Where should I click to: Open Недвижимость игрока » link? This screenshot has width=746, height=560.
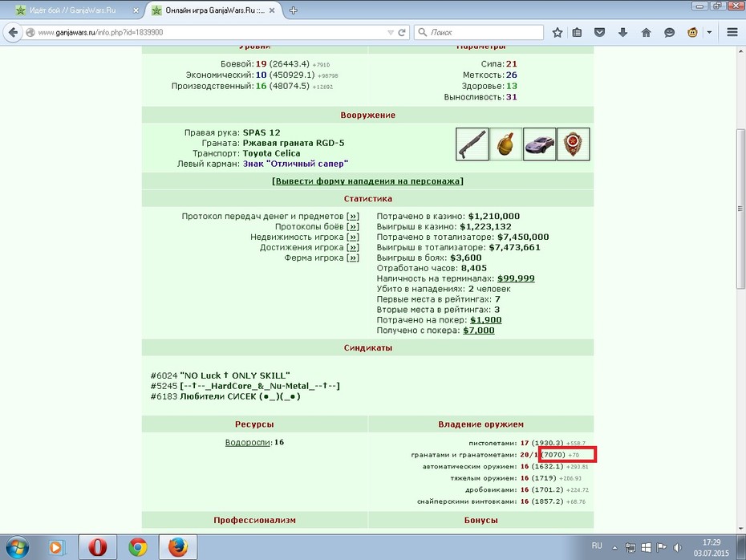pos(352,237)
